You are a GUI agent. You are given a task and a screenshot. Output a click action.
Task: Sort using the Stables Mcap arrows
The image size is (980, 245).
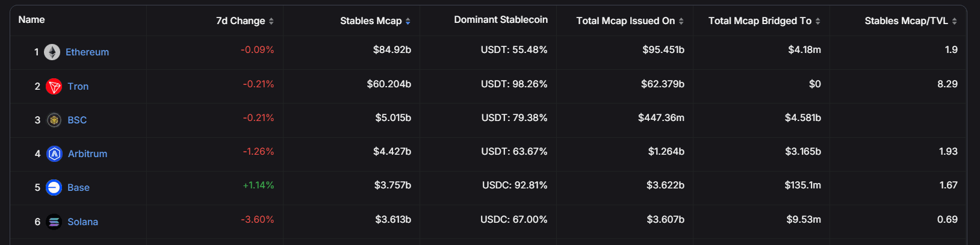click(x=408, y=21)
